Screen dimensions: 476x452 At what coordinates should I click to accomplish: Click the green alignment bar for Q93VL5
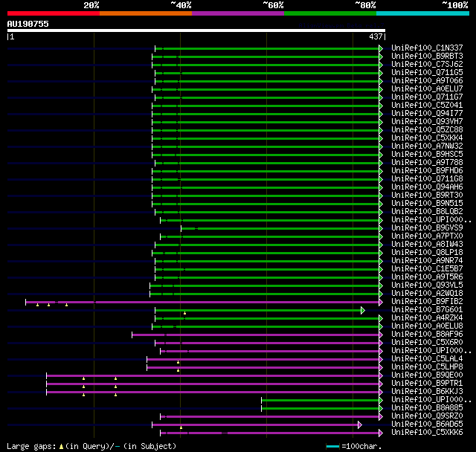265,285
